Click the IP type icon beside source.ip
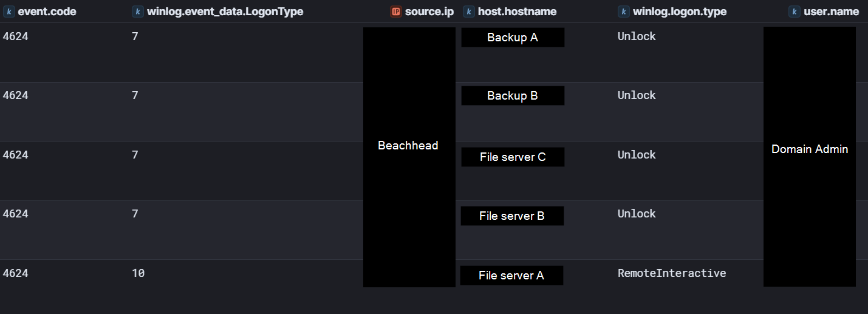The width and height of the screenshot is (868, 314). (396, 12)
